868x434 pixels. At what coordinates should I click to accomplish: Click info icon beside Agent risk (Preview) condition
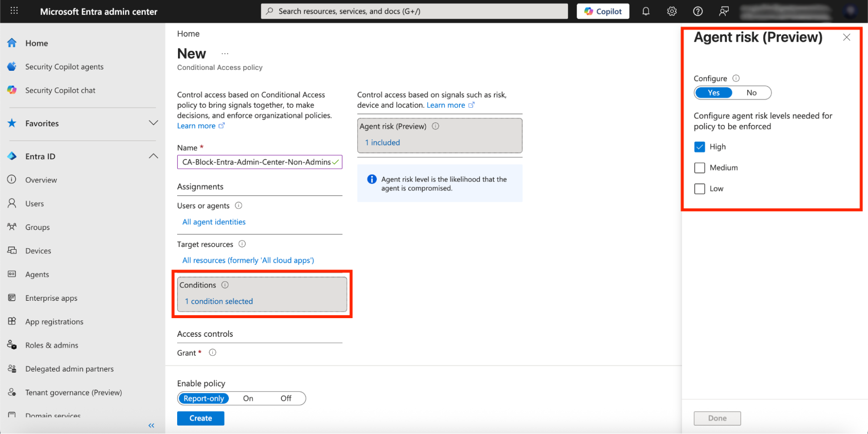[x=436, y=126]
